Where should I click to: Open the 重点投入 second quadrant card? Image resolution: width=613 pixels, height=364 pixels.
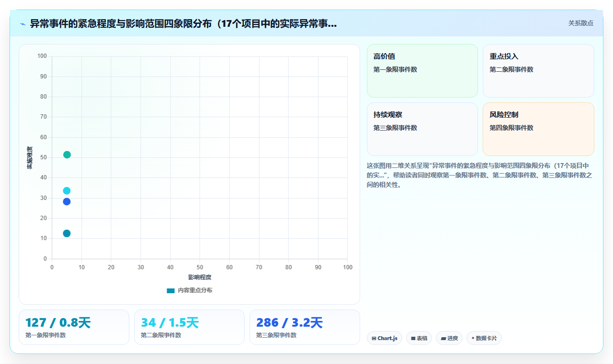point(538,71)
